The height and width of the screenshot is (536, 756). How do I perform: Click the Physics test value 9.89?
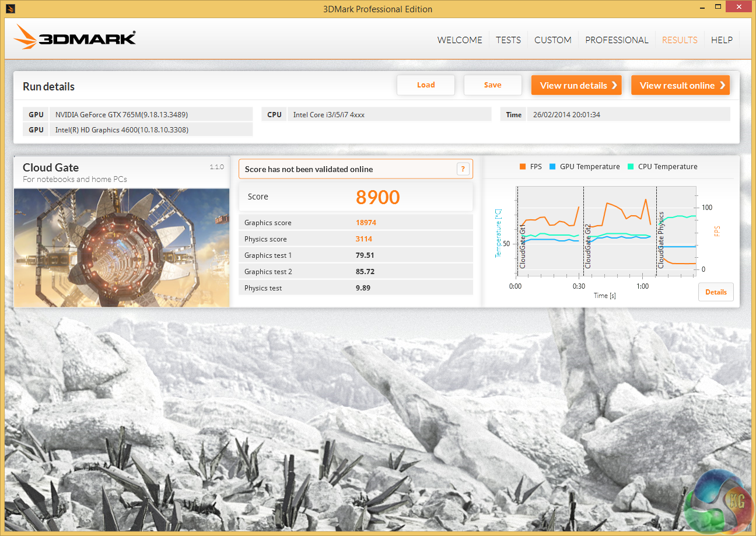click(363, 288)
